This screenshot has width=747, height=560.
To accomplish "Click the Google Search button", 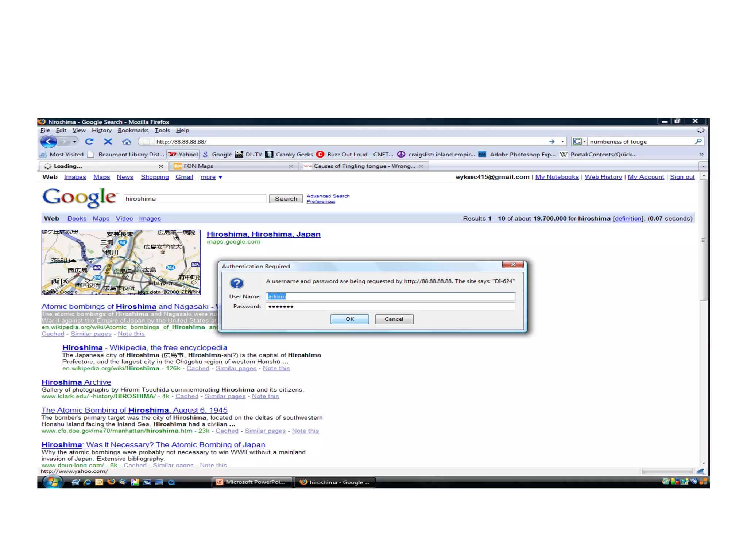I will click(x=286, y=199).
